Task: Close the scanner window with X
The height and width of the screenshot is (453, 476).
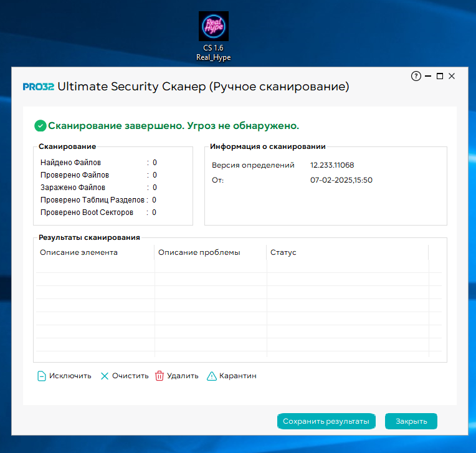Action: point(452,76)
